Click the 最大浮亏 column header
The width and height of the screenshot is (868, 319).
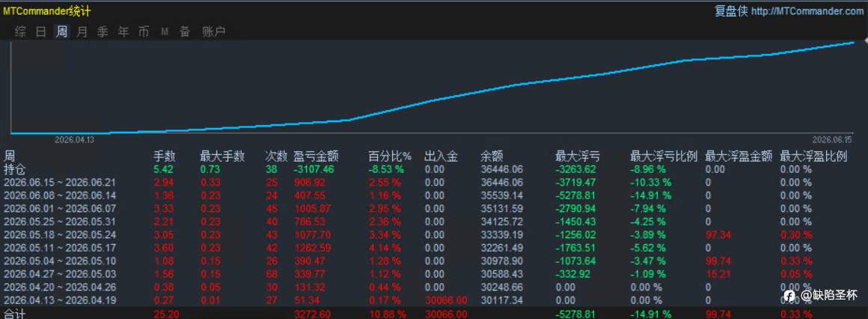(578, 157)
